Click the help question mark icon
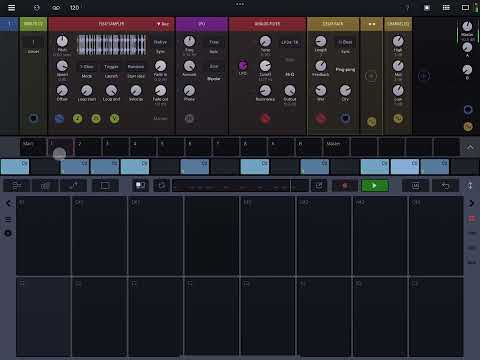This screenshot has height=360, width=480. [x=407, y=7]
